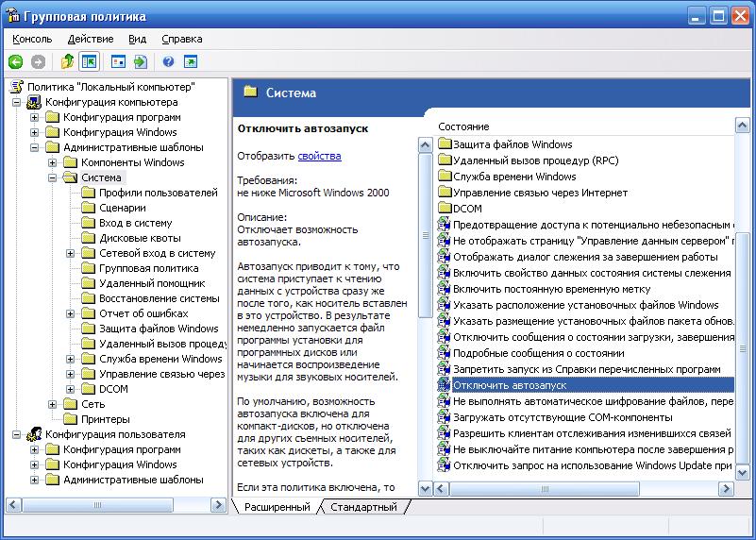The width and height of the screenshot is (756, 540).
Task: Click folder icon for 'Удаленный вызов процедур (RPC)' in list
Action: [444, 160]
